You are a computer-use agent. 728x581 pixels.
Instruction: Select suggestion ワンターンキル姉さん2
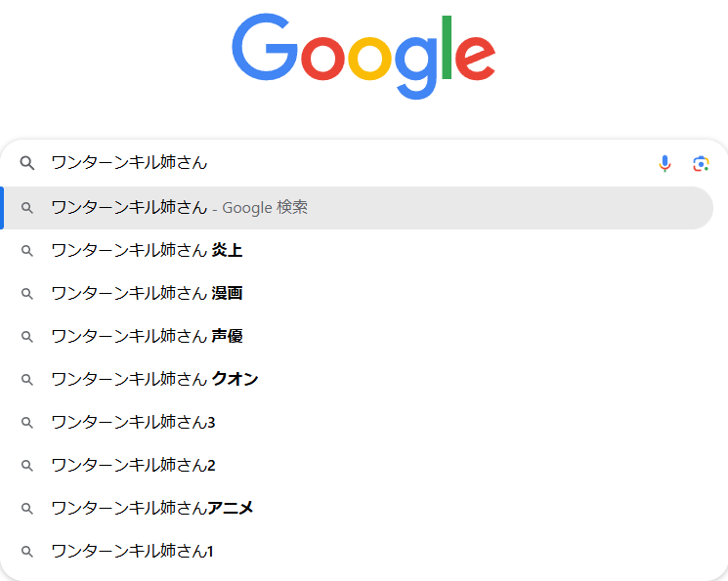pos(357,465)
